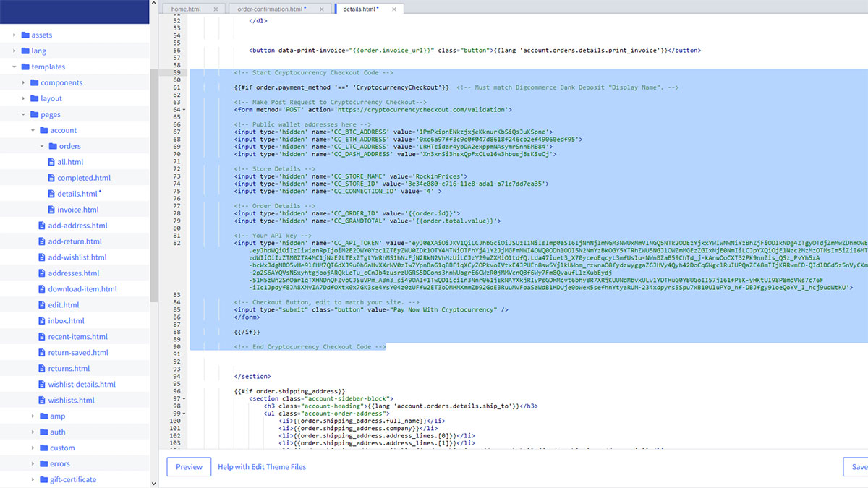Click the folder icon beside account

pyautogui.click(x=44, y=130)
